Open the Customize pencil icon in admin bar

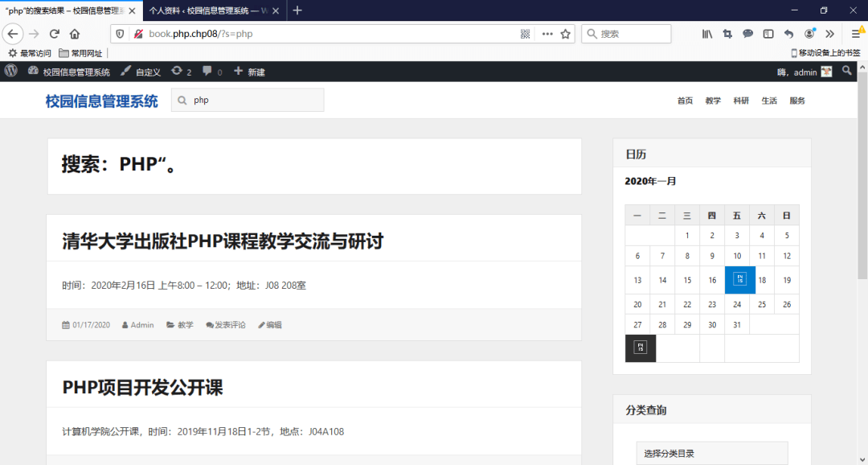click(127, 71)
